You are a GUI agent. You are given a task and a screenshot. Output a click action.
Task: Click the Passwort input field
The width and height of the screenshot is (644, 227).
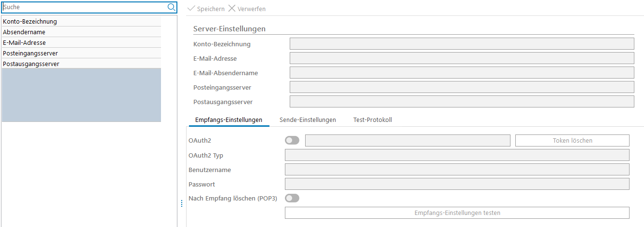click(x=457, y=184)
